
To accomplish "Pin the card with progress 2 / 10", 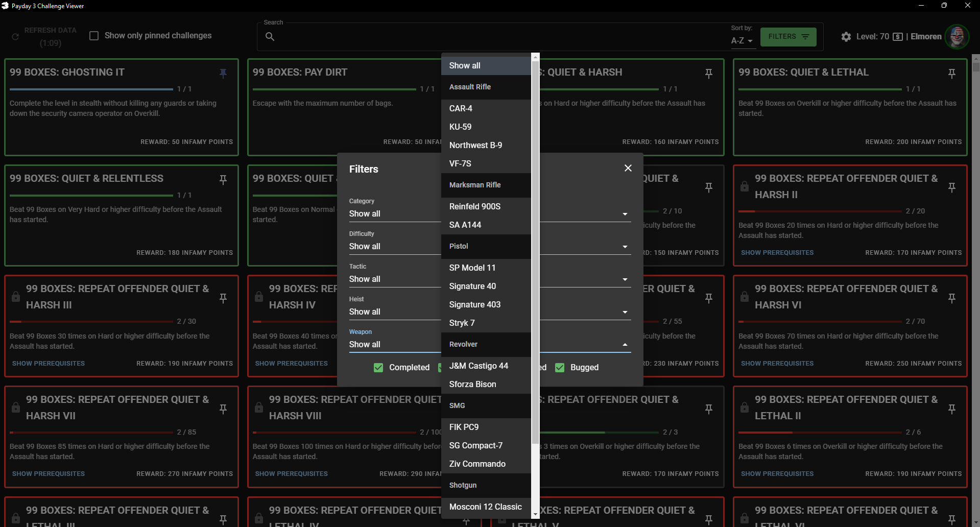I will [x=709, y=187].
